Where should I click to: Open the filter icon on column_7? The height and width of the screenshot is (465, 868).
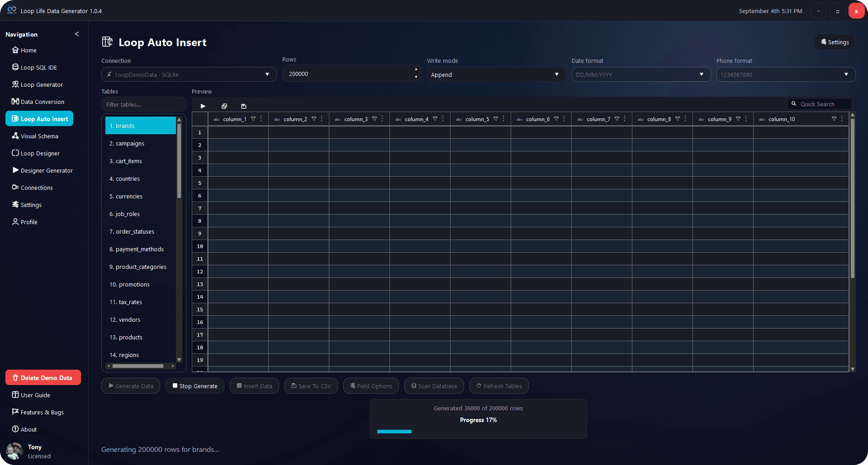pyautogui.click(x=617, y=119)
